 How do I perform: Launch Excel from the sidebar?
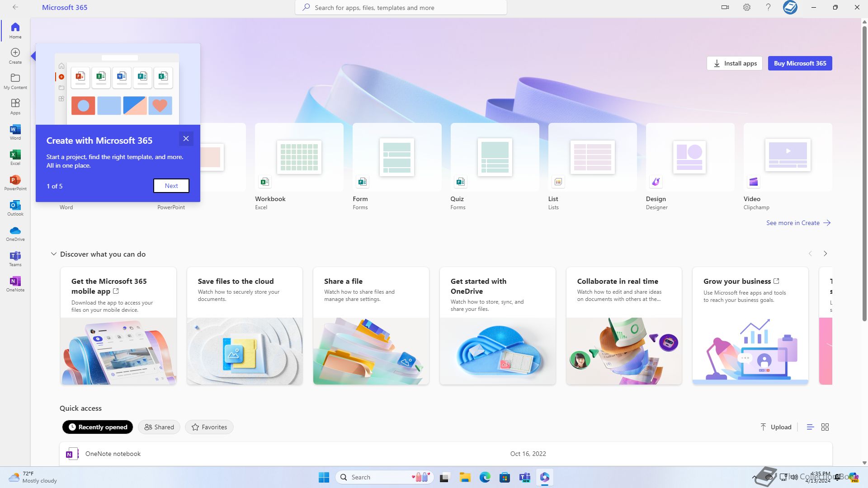click(15, 157)
